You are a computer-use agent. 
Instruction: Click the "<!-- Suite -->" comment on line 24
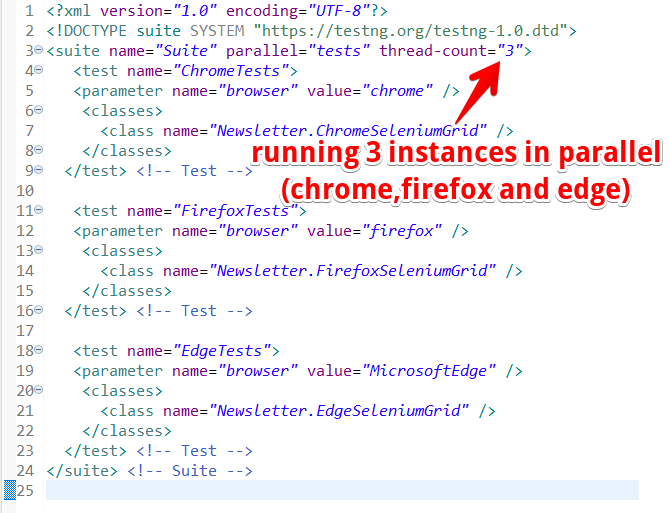tap(190, 471)
